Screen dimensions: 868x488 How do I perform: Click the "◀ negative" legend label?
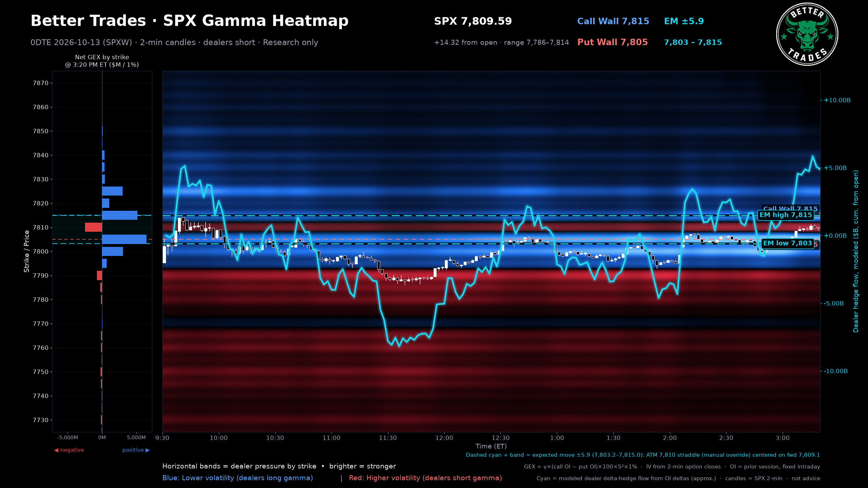tap(69, 450)
